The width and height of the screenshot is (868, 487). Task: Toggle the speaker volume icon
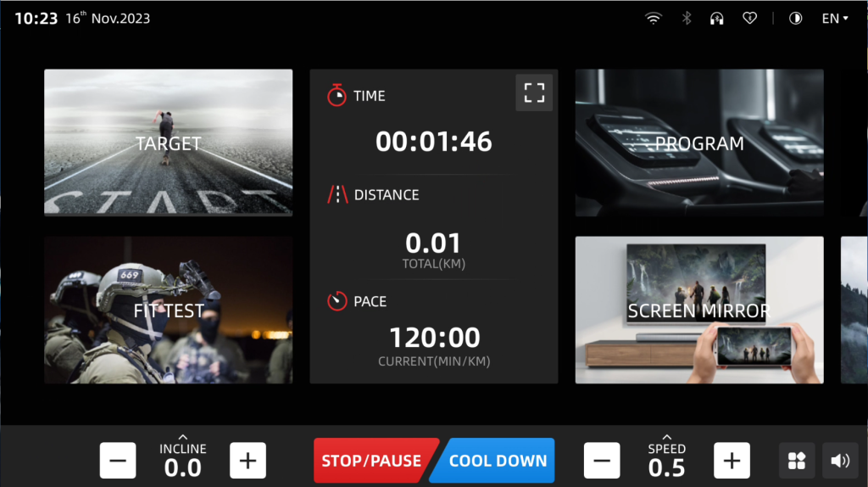click(840, 461)
